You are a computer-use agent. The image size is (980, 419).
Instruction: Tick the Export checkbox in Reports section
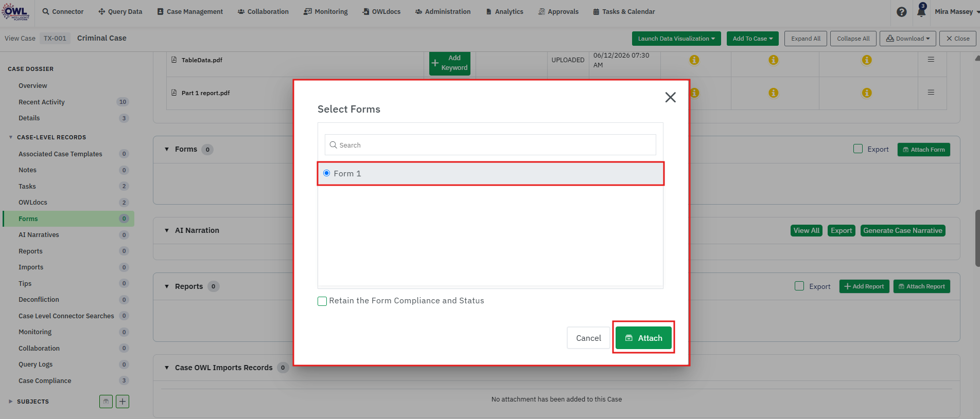[x=799, y=286]
